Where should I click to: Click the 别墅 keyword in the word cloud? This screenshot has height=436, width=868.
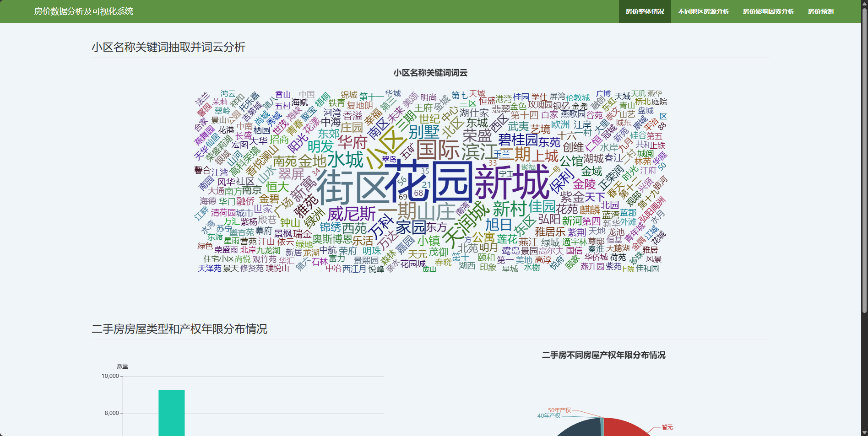[424, 132]
